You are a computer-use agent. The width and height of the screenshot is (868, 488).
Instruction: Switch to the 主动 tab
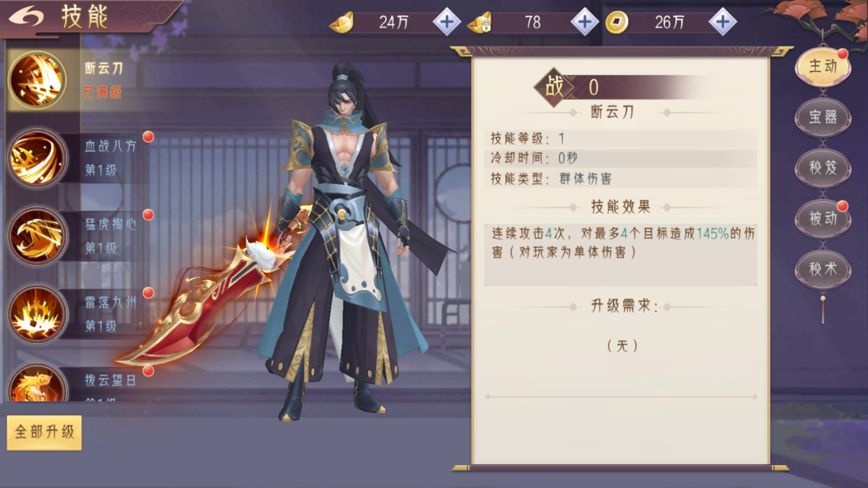click(823, 67)
